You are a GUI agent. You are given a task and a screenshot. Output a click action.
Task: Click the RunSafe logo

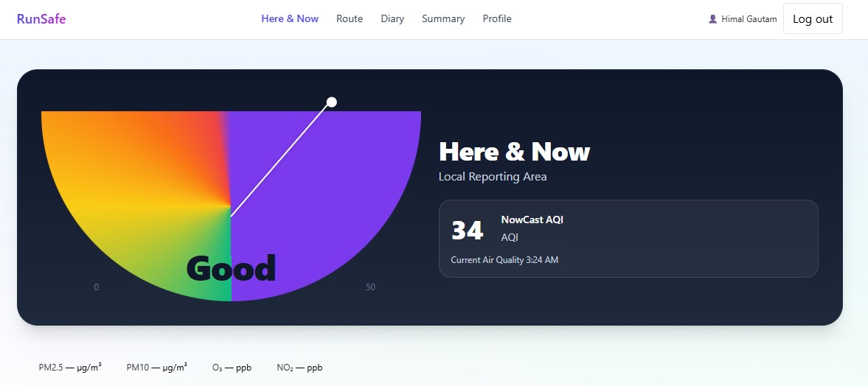[41, 19]
